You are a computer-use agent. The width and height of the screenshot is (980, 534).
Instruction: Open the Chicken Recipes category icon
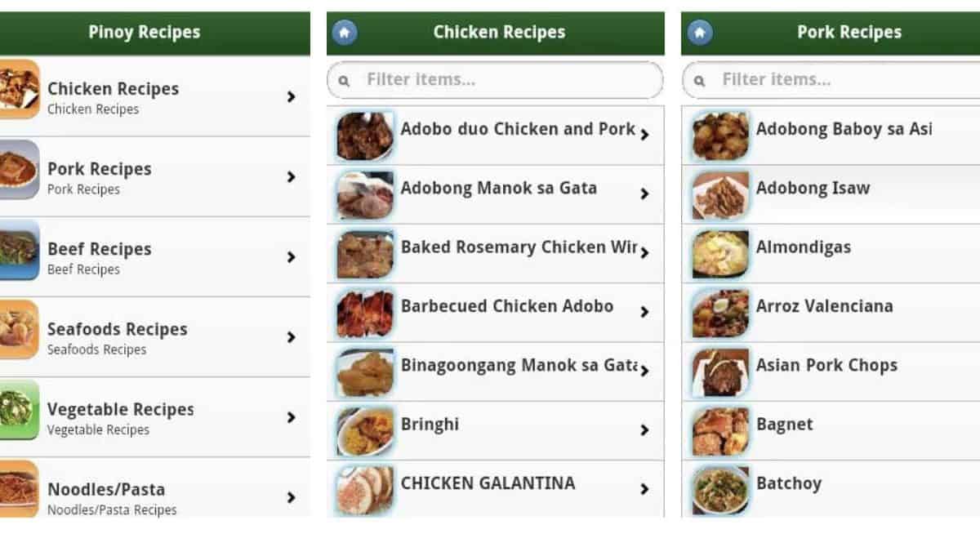point(19,89)
